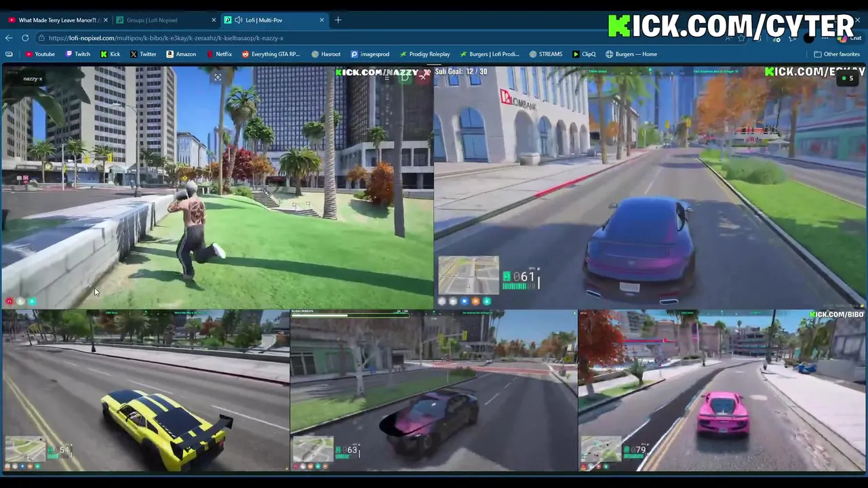Image resolution: width=868 pixels, height=488 pixels.
Task: Click the bibo stream with pink car
Action: coord(722,390)
